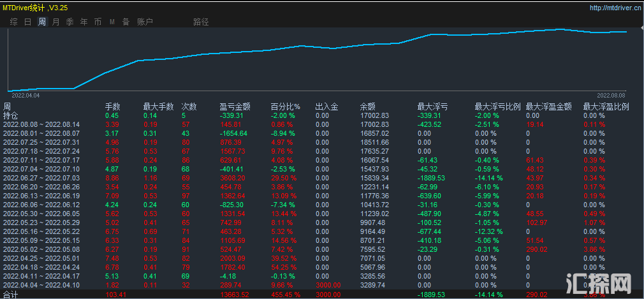
Task: Select the 周 weekly statistics tab
Action: 41,22
